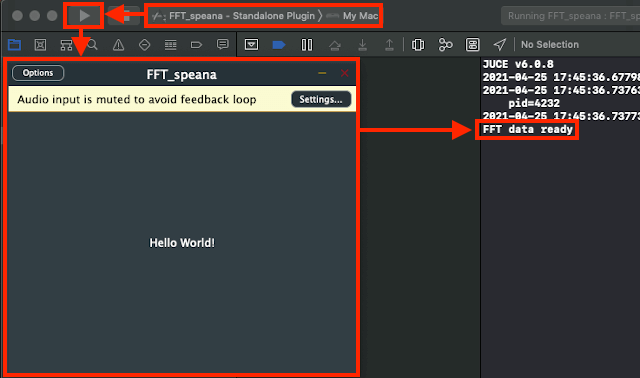This screenshot has width=640, height=378.
Task: Open the Debug navigator icon
Action: click(171, 44)
